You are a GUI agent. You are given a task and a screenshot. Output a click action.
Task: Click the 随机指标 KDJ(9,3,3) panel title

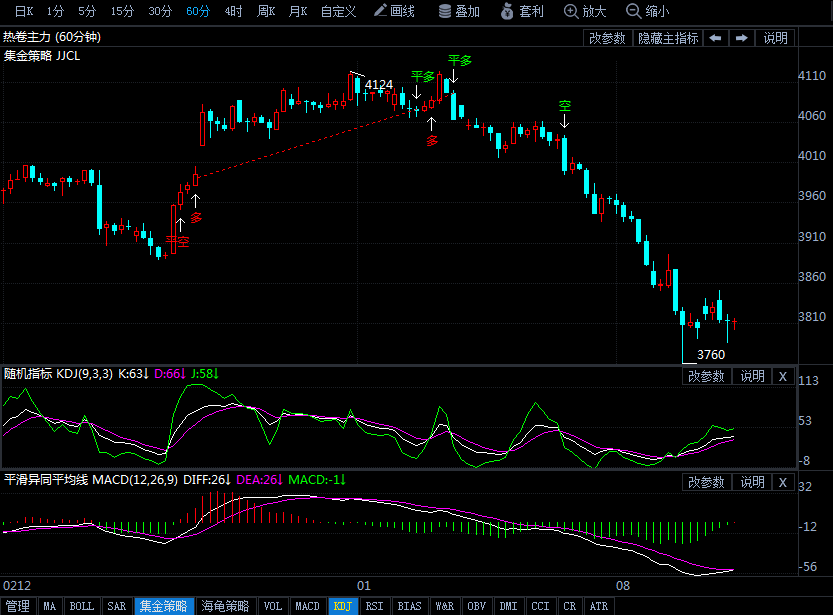58,374
